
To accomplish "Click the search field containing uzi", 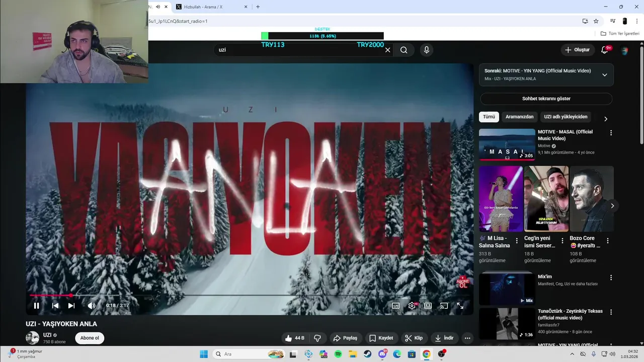I will [x=299, y=50].
